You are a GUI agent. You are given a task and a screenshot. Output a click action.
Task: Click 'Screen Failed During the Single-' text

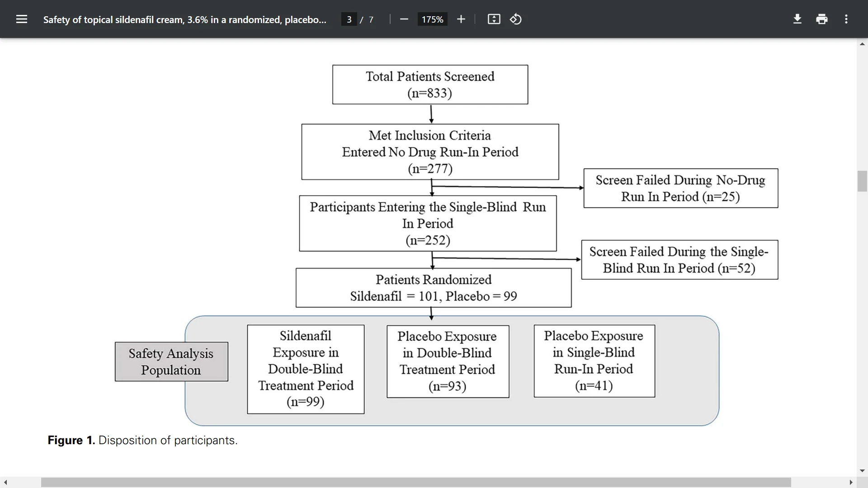[x=679, y=252]
